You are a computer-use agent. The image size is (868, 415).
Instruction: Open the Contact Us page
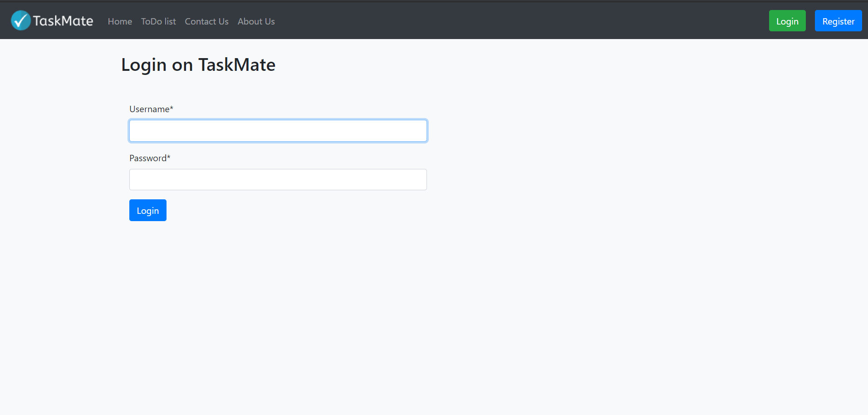click(x=206, y=21)
